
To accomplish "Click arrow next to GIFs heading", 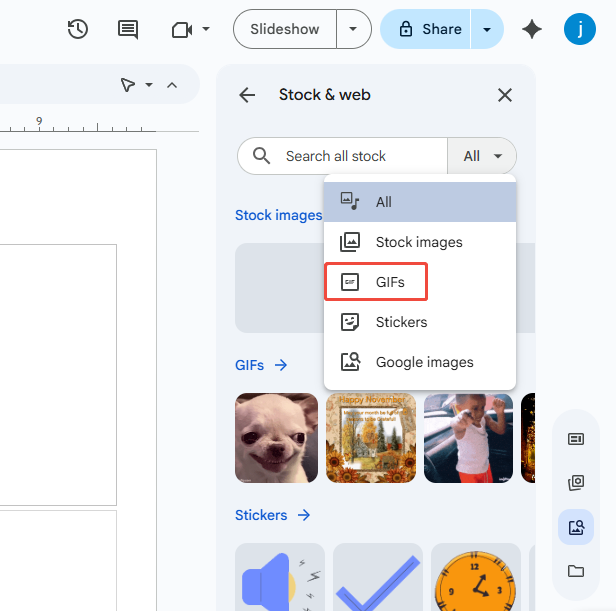I will pyautogui.click(x=281, y=365).
